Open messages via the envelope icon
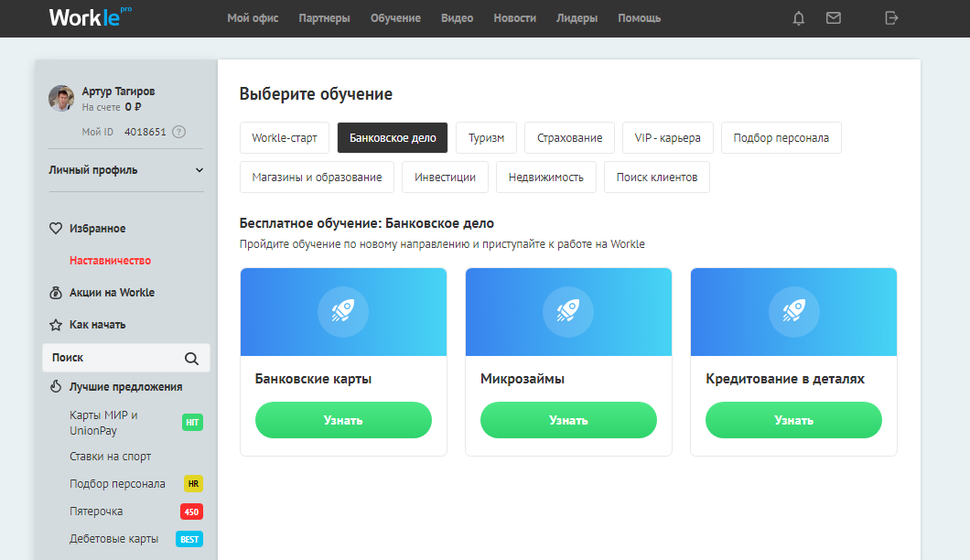This screenshot has width=970, height=560. coord(834,17)
